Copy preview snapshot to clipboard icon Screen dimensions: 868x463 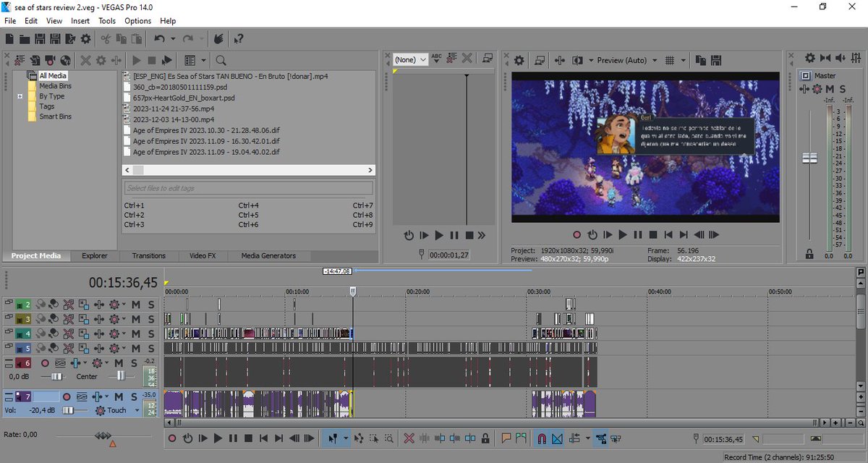point(700,60)
